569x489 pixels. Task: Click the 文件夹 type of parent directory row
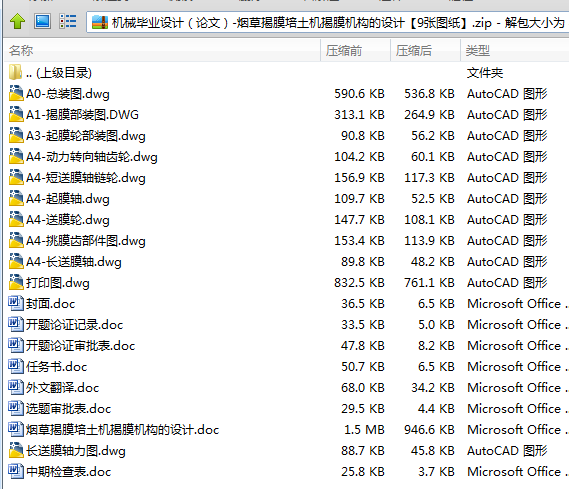point(485,73)
